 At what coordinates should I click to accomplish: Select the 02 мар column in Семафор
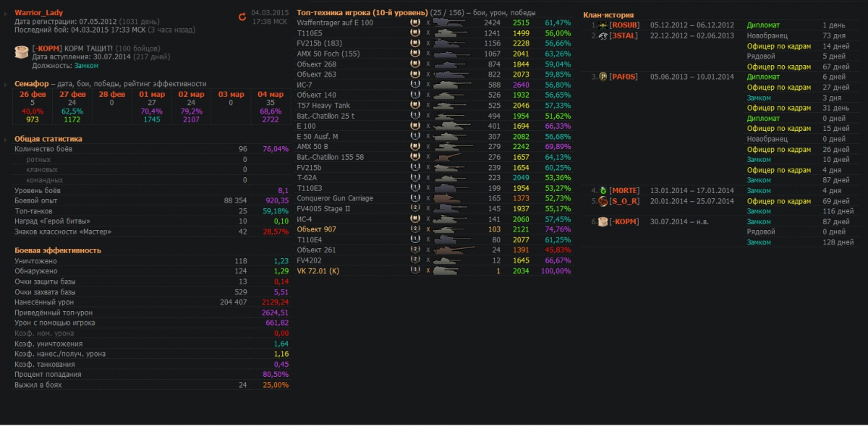(191, 106)
